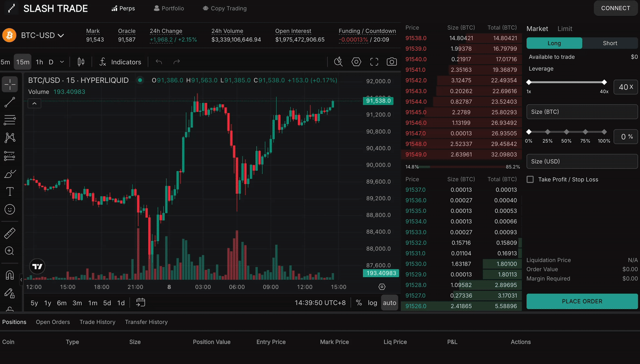Open the timeframe interval dropdown arrow

(62, 62)
